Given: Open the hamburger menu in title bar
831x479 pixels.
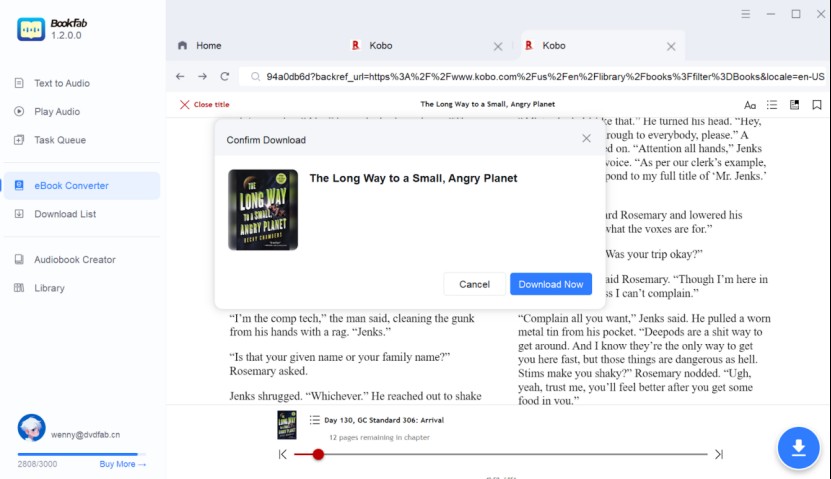Looking at the screenshot, I should click(745, 14).
